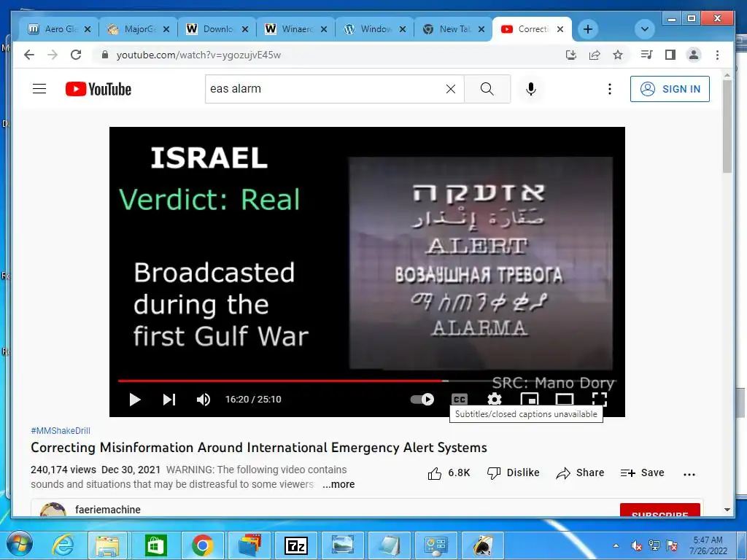Reload the YouTube page
Viewport: 747px width, 560px height.
pos(76,55)
